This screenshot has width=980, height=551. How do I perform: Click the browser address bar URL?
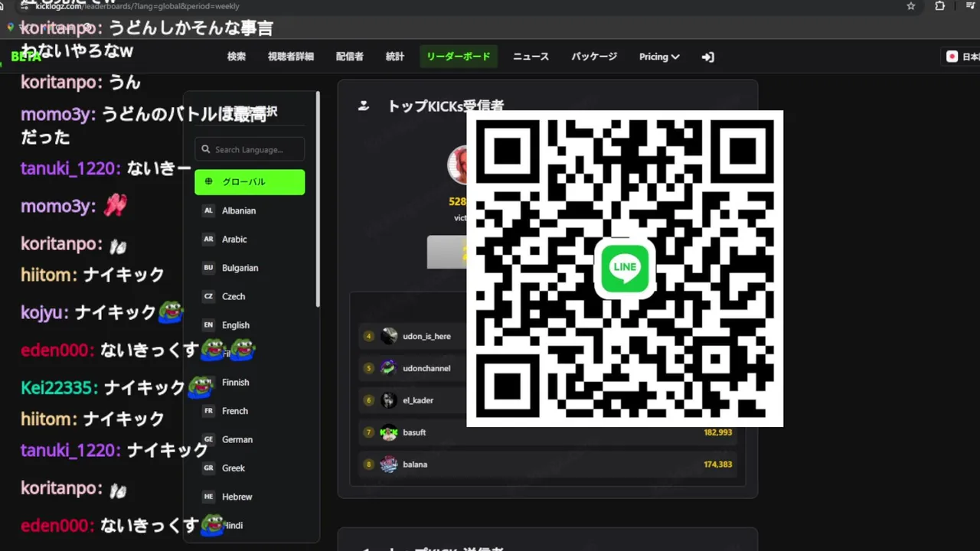click(138, 6)
